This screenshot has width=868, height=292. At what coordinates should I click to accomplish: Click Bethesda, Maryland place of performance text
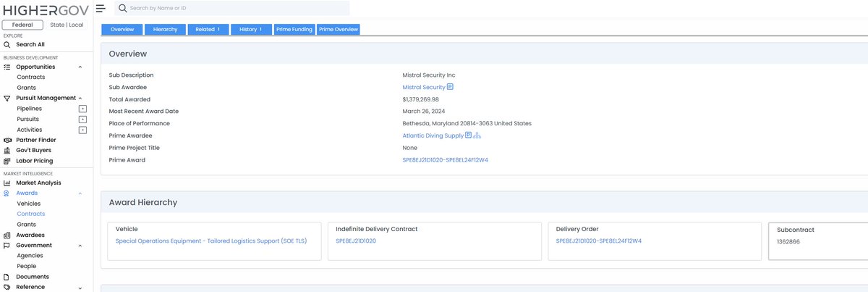467,123
